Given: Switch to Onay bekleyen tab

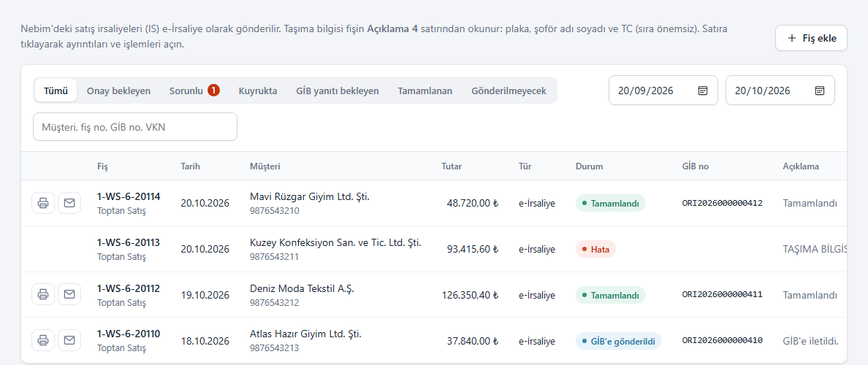Looking at the screenshot, I should coord(118,91).
